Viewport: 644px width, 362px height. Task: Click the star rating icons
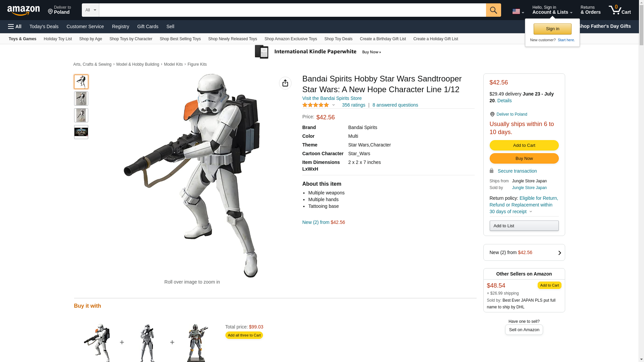pos(316,105)
